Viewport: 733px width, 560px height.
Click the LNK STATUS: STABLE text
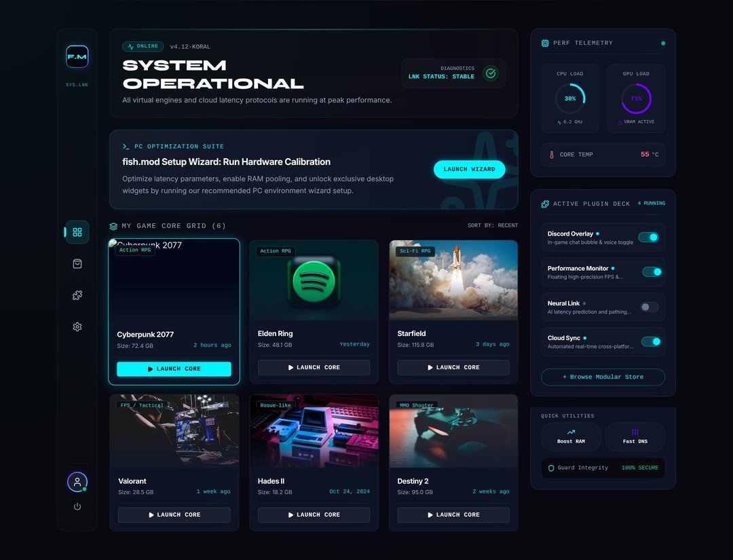point(441,77)
